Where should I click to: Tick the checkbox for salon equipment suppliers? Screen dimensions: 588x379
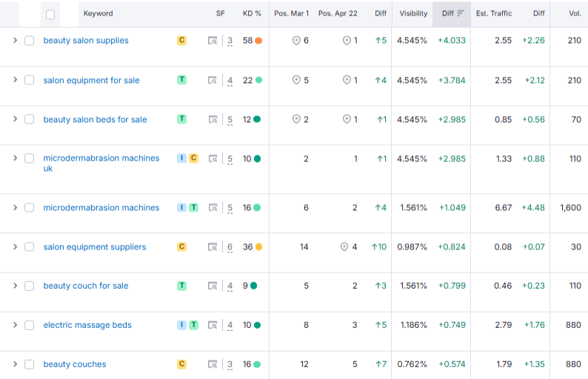point(29,246)
